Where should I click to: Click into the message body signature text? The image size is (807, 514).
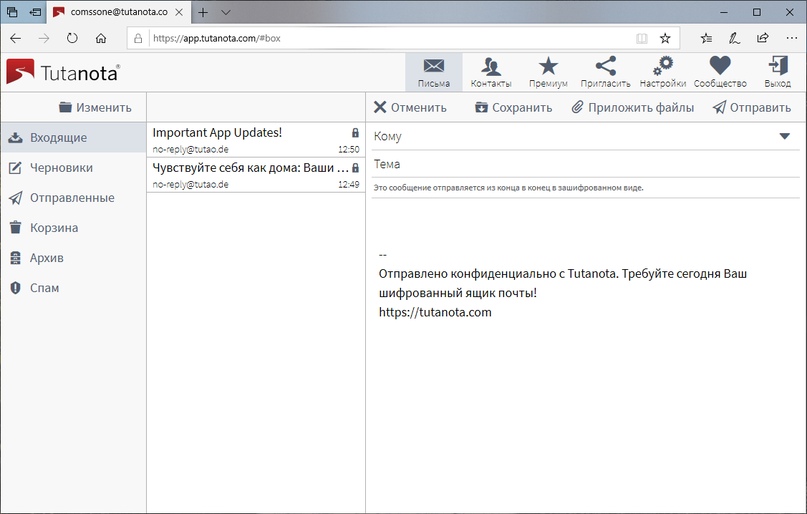pos(563,283)
